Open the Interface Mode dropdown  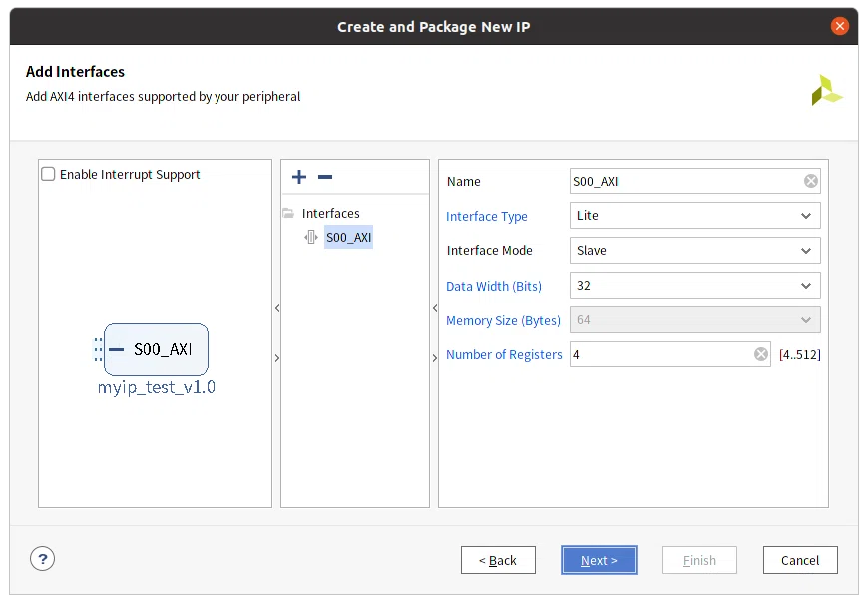(694, 250)
